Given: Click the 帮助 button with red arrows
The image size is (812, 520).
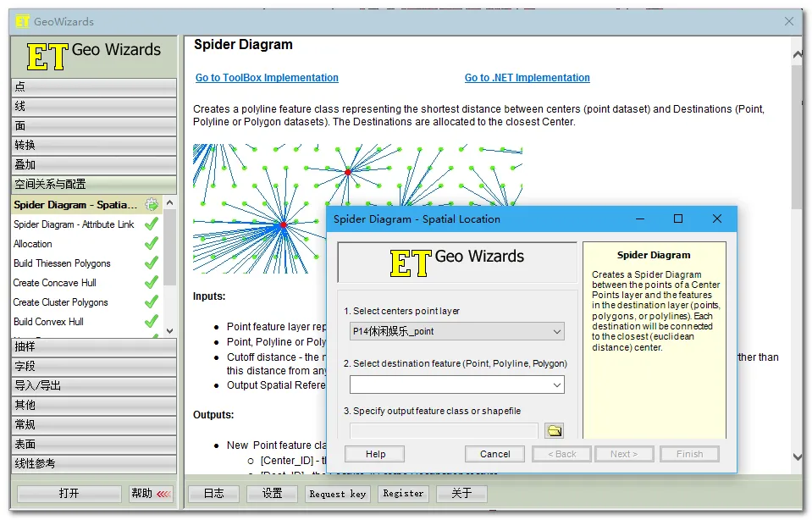Looking at the screenshot, I should coord(152,494).
